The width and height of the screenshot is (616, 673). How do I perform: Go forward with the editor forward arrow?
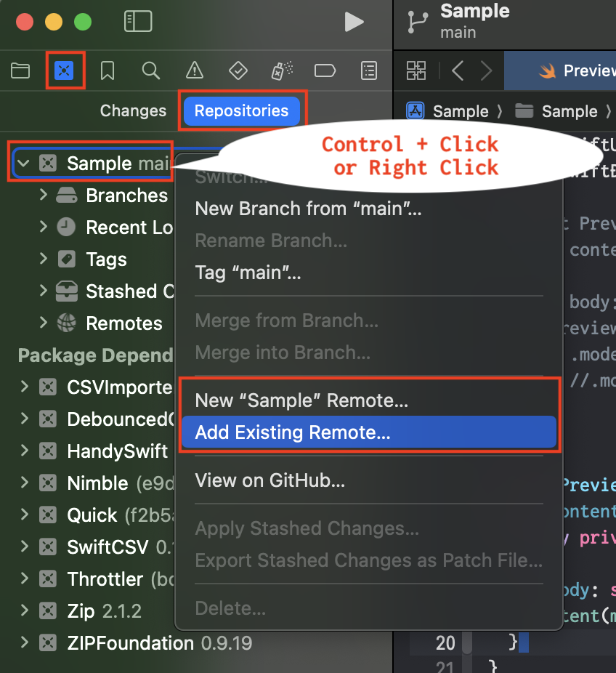(486, 70)
